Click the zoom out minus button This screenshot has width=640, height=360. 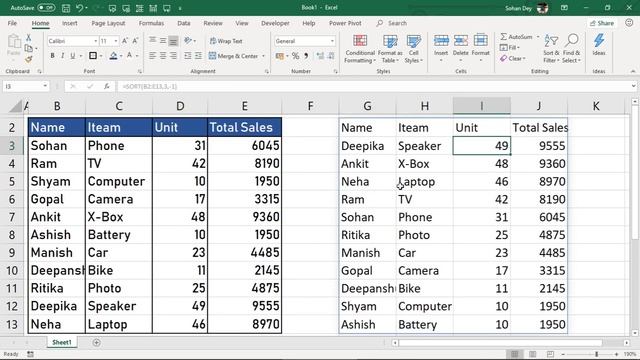[x=563, y=354]
